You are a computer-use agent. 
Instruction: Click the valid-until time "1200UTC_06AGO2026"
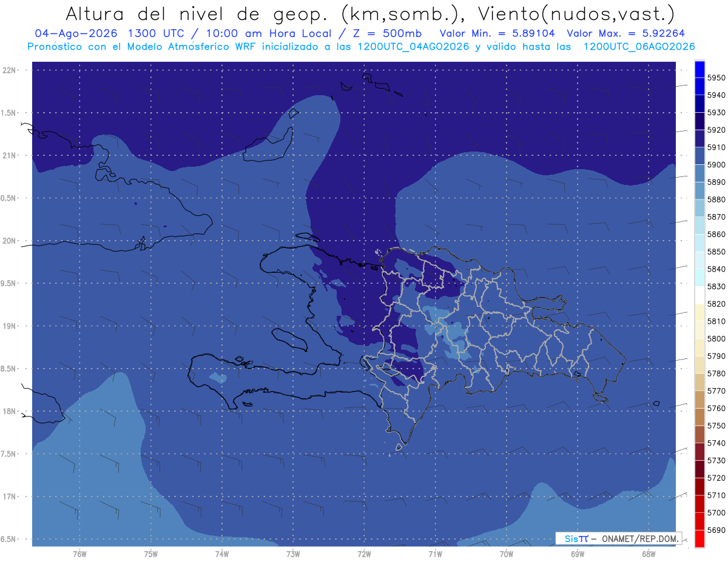(639, 47)
